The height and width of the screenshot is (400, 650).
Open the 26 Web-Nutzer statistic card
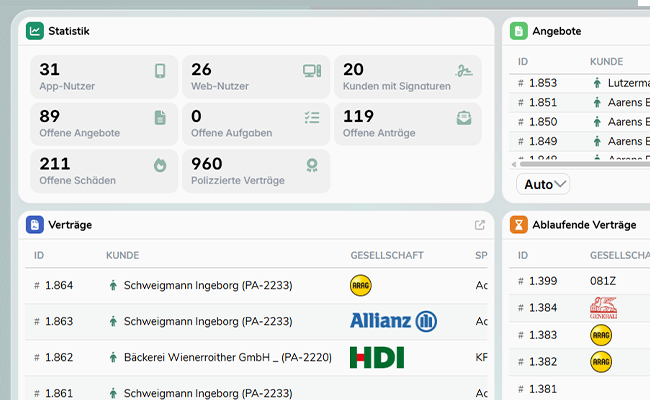click(256, 77)
